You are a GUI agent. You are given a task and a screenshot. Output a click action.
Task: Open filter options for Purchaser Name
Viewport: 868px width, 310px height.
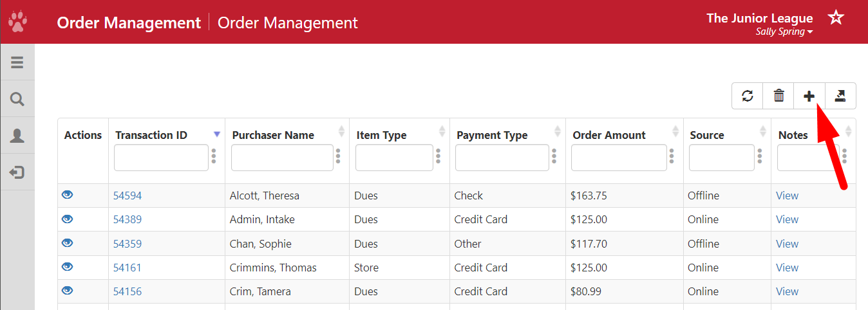click(x=338, y=156)
